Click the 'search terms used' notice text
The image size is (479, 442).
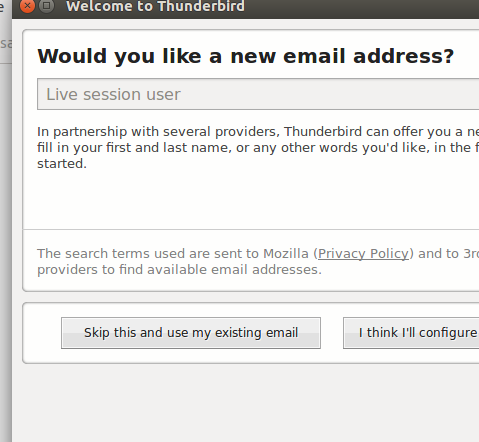[x=258, y=262]
